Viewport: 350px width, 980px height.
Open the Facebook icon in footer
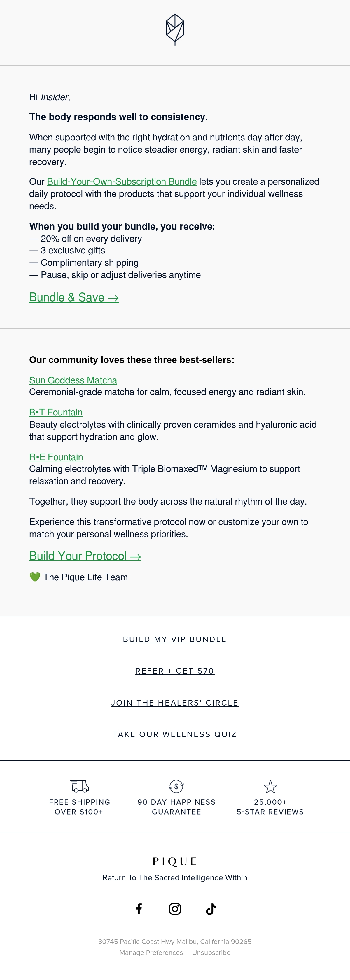click(139, 909)
